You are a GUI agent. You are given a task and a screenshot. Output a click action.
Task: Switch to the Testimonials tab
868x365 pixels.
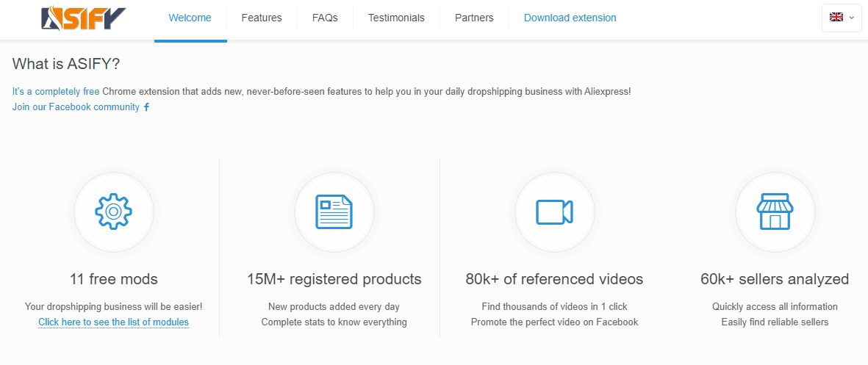point(396,18)
